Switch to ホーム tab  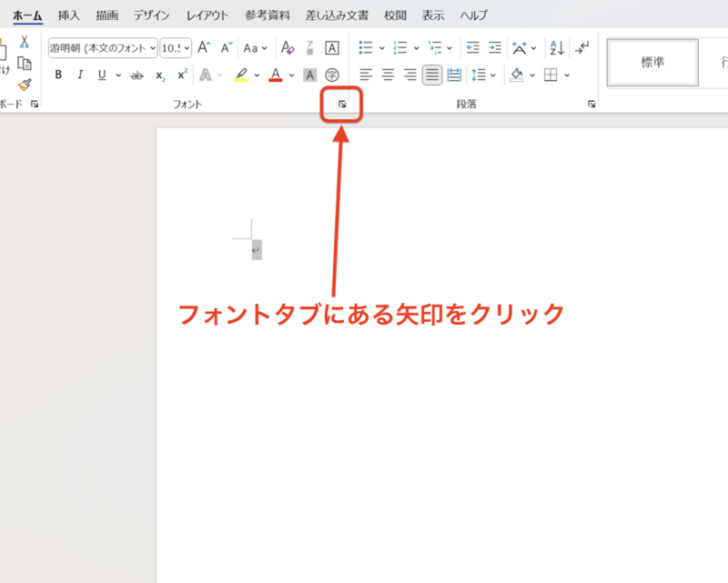[x=27, y=15]
